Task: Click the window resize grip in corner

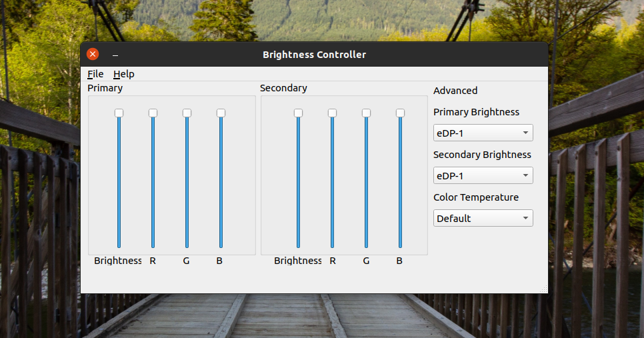Action: tap(544, 289)
